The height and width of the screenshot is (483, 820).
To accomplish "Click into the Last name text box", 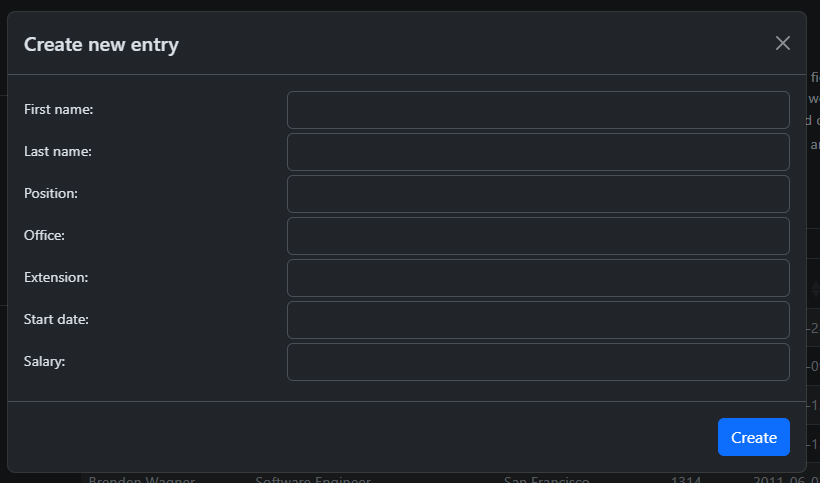I will pos(538,152).
